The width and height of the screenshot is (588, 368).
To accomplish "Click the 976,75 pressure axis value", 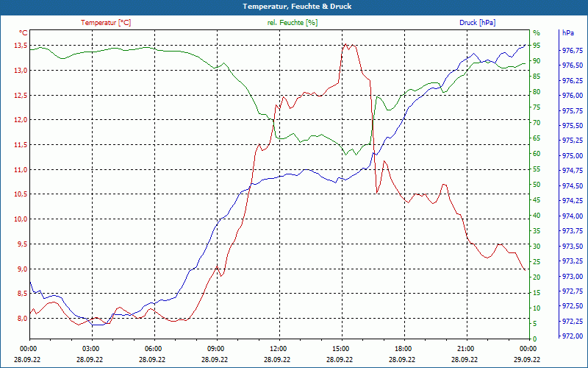I will pos(573,50).
